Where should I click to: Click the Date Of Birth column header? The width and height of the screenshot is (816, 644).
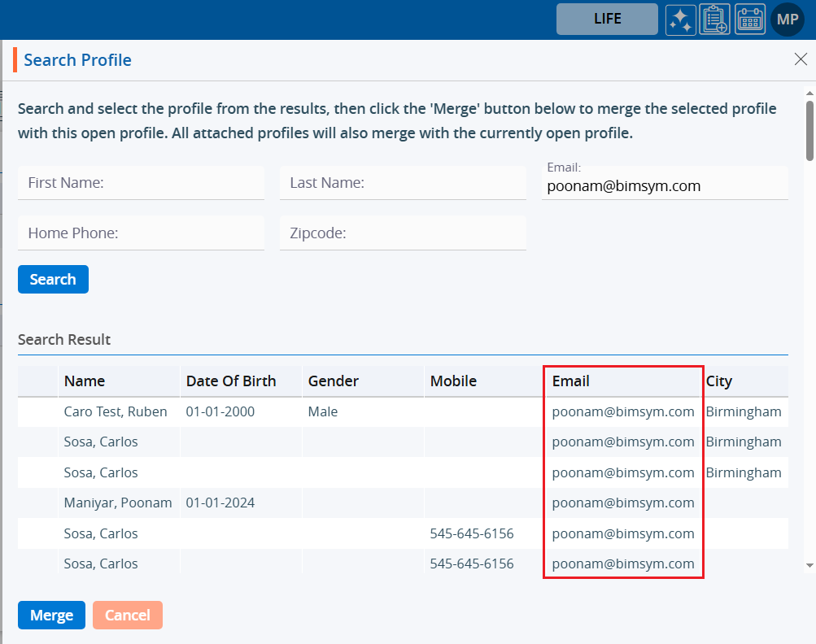click(231, 381)
